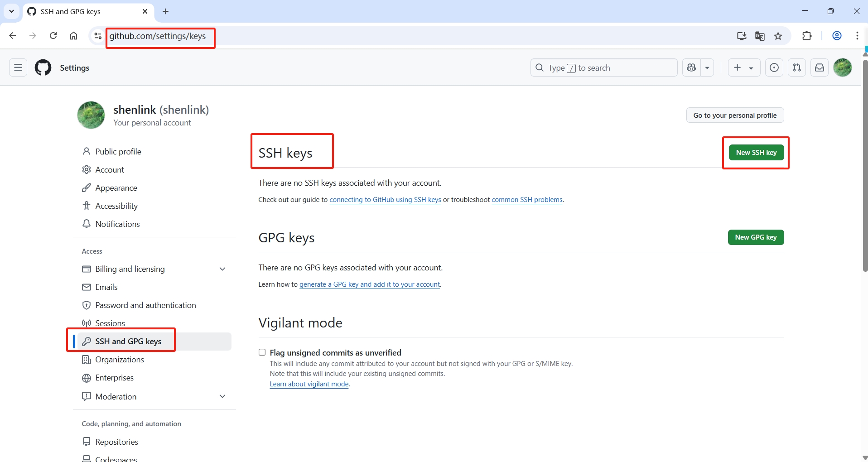Image resolution: width=868 pixels, height=462 pixels.
Task: Open the notifications inbox icon
Action: click(820, 67)
